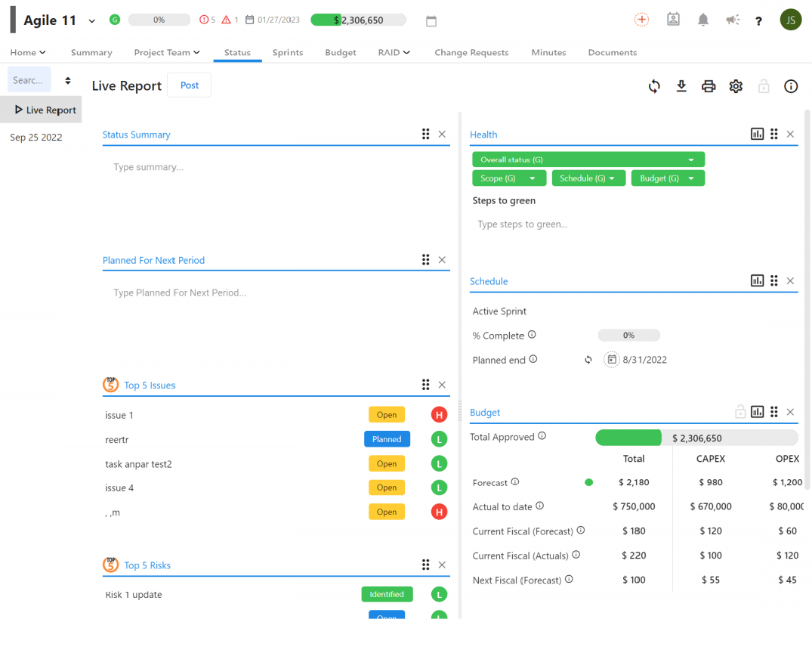Open the Change Requests tab
812x650 pixels.
pyautogui.click(x=471, y=52)
